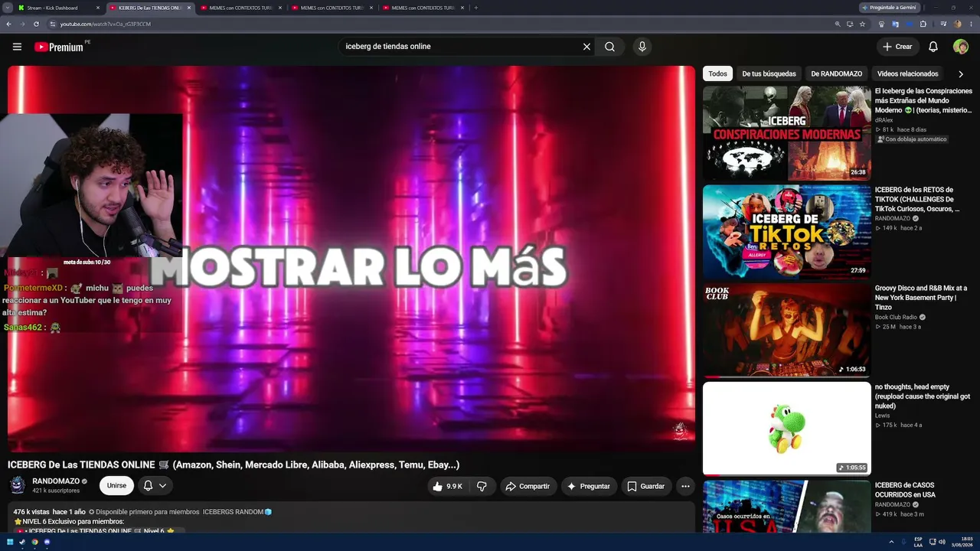Join channel with Unirse button
This screenshot has width=980, height=551.
coord(116,485)
